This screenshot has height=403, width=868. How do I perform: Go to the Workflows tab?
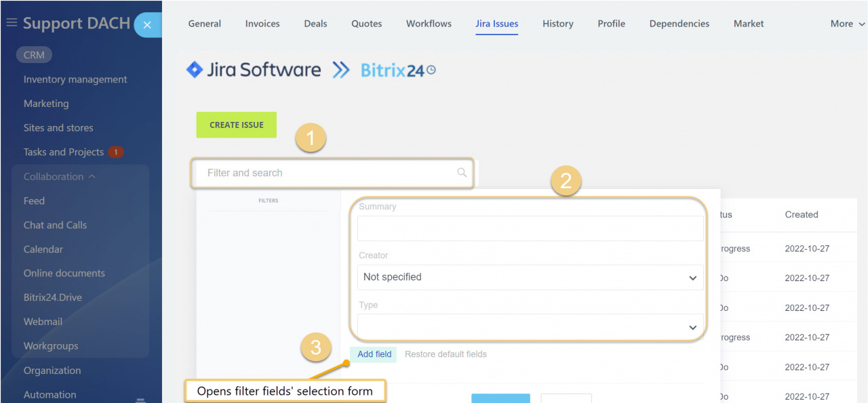pos(429,24)
